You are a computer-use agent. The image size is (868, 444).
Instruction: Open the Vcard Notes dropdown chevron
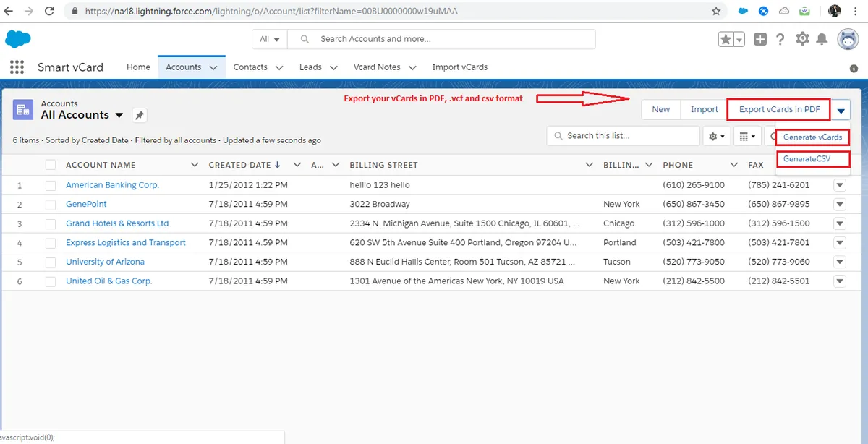pyautogui.click(x=412, y=67)
